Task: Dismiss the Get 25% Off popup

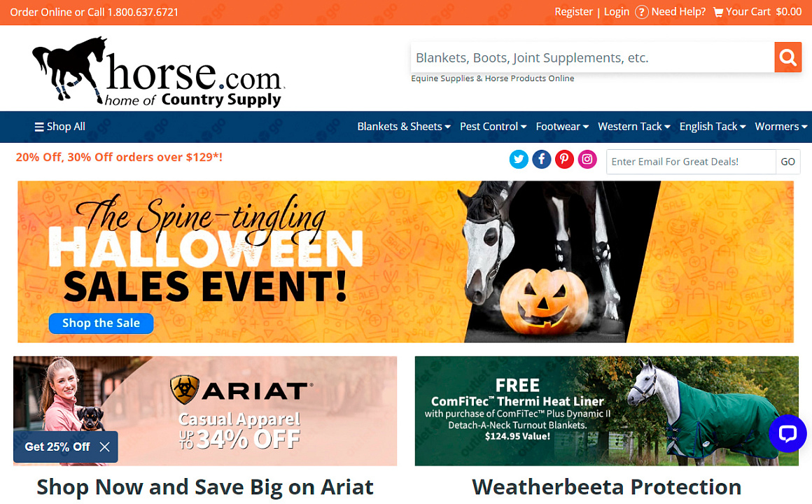Action: 104,447
